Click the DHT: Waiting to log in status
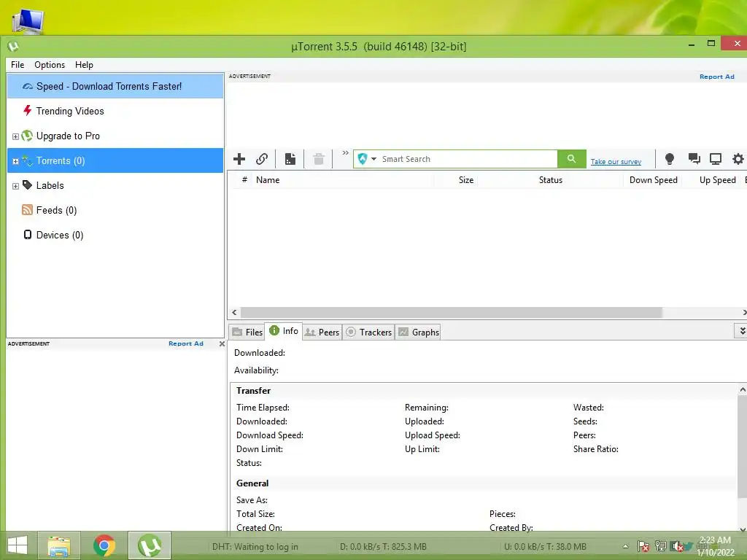Image resolution: width=747 pixels, height=560 pixels. [x=255, y=547]
